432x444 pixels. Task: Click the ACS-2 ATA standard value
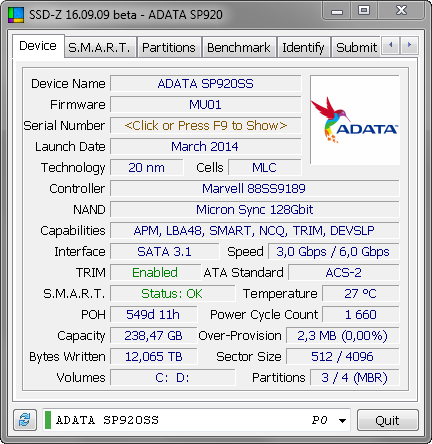tap(343, 273)
